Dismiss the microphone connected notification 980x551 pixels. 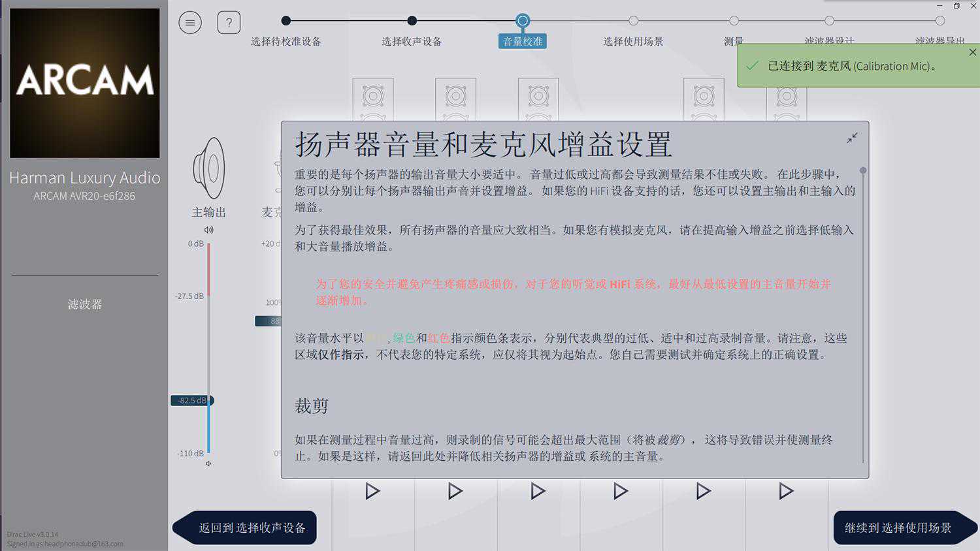coord(972,52)
